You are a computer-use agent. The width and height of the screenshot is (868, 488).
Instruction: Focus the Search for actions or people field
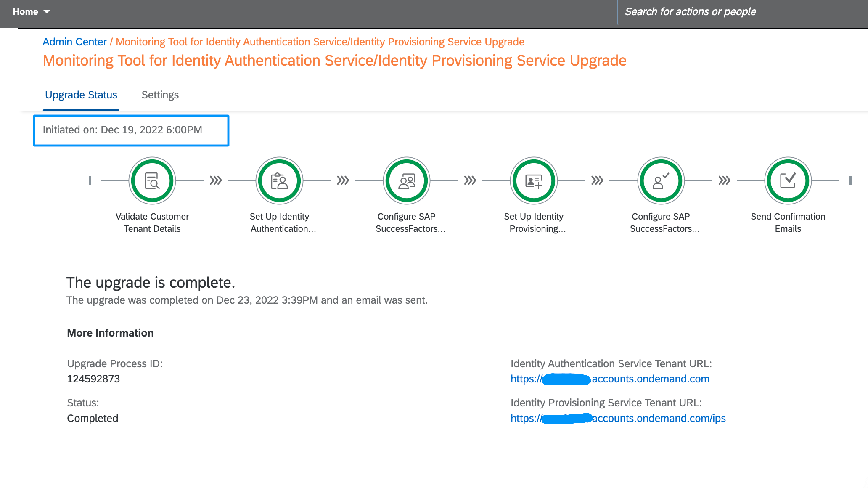743,12
